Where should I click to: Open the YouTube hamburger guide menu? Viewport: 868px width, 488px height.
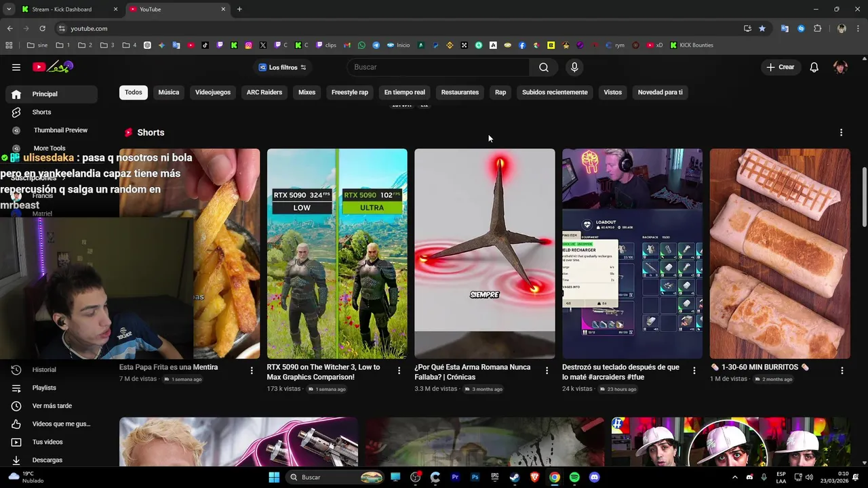coord(16,67)
